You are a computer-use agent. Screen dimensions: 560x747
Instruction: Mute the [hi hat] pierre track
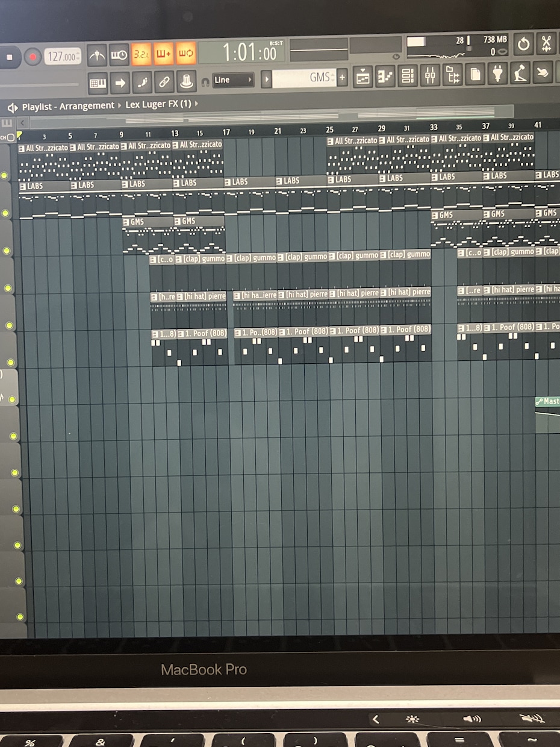(10, 325)
